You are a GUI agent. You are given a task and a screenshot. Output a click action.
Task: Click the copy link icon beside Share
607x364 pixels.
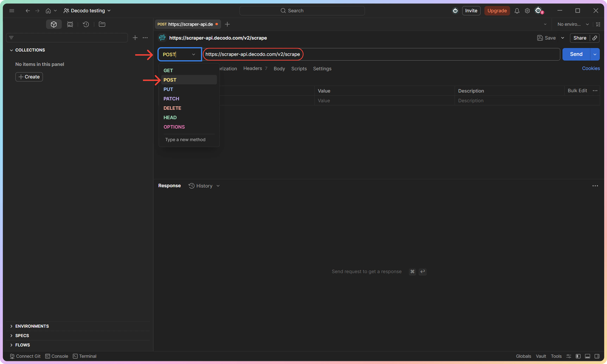[595, 38]
